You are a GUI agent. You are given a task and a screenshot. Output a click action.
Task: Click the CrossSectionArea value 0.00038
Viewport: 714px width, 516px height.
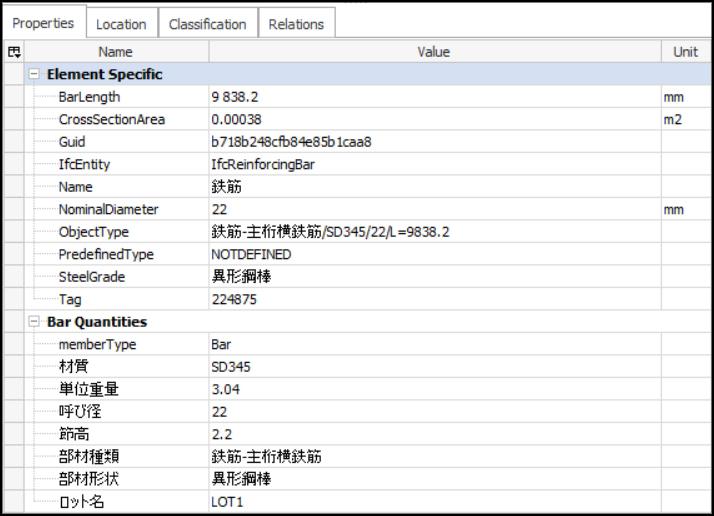point(232,120)
